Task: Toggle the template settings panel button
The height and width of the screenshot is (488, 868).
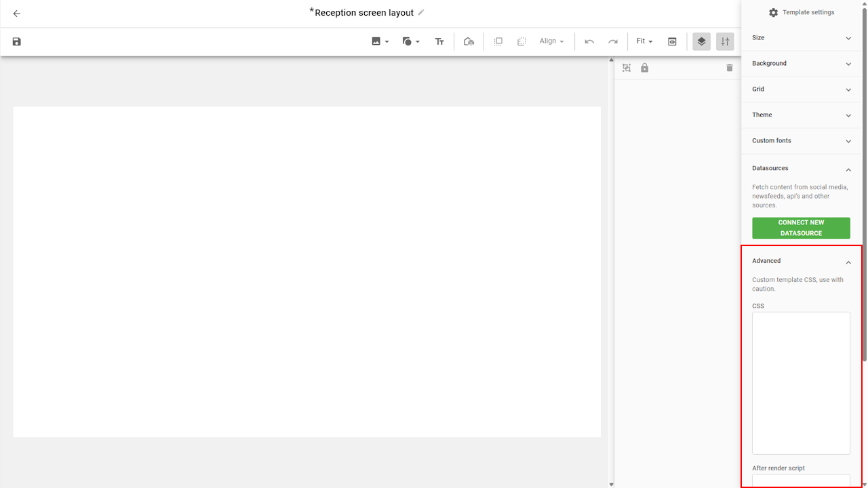Action: click(x=725, y=41)
